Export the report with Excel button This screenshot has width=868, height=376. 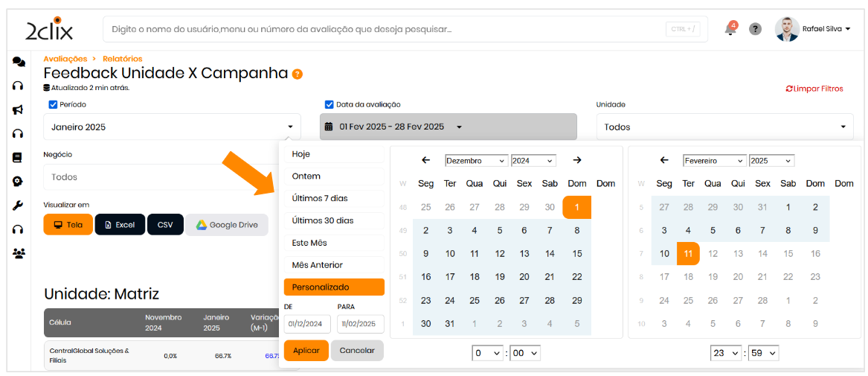(119, 225)
